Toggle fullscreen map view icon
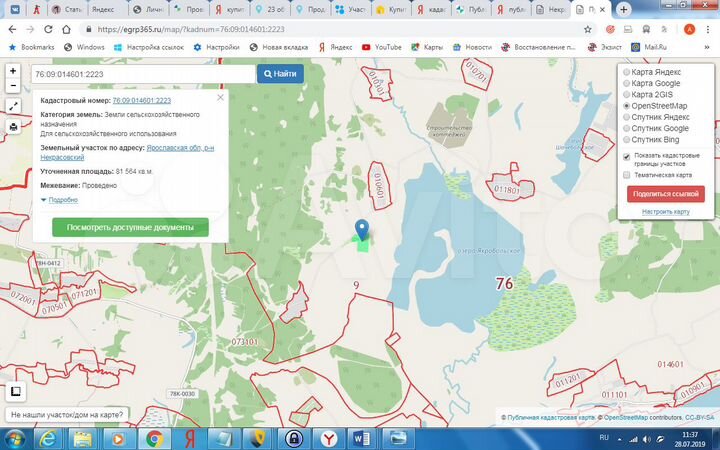The image size is (720, 450). coord(13,106)
